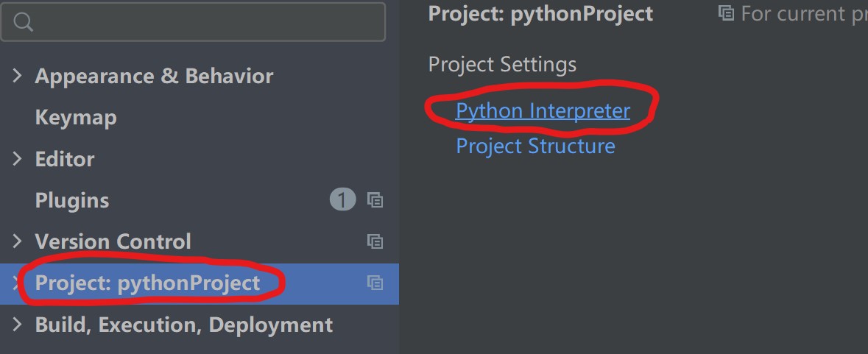
Task: Expand the Build, Execution, Deployment chevron
Action: [18, 325]
